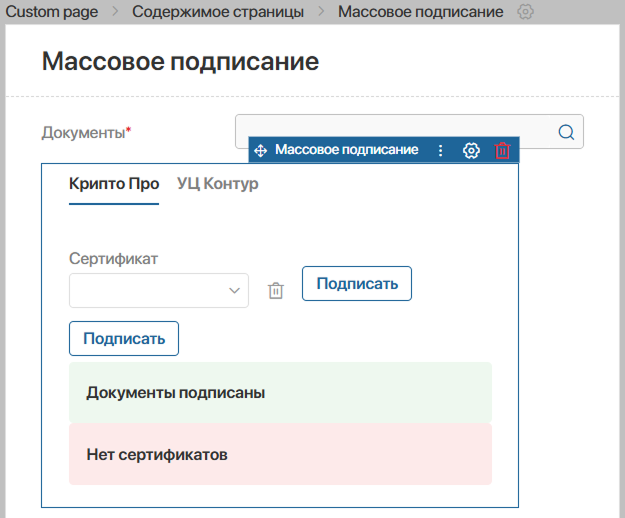This screenshot has width=625, height=518.
Task: Go to the Custom page breadcrumb
Action: click(52, 12)
